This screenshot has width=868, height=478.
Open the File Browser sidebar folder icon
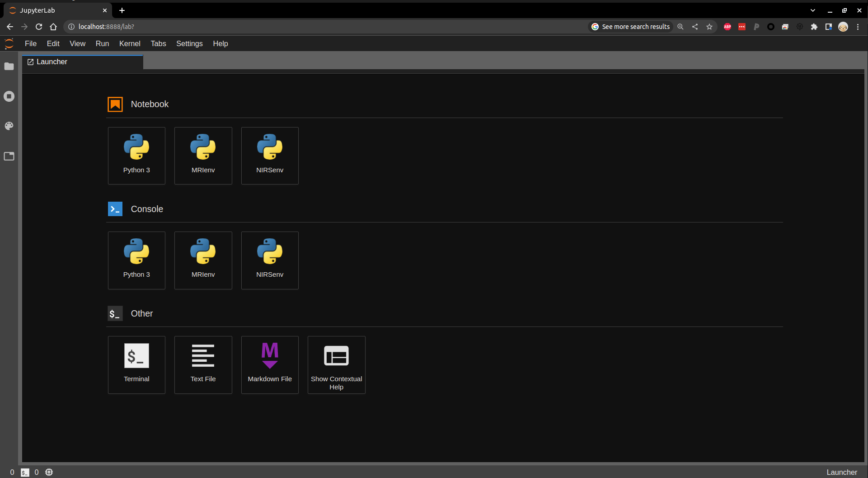tap(9, 66)
